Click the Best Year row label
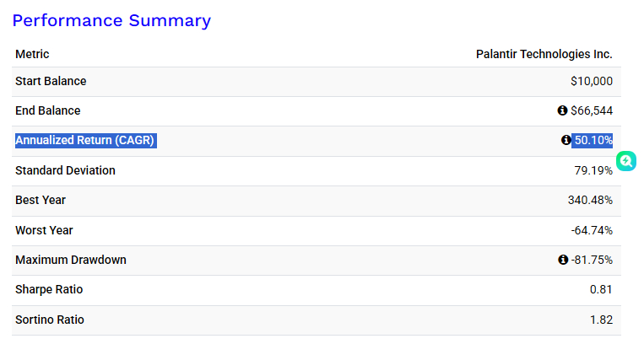This screenshot has height=344, width=644. click(x=41, y=200)
